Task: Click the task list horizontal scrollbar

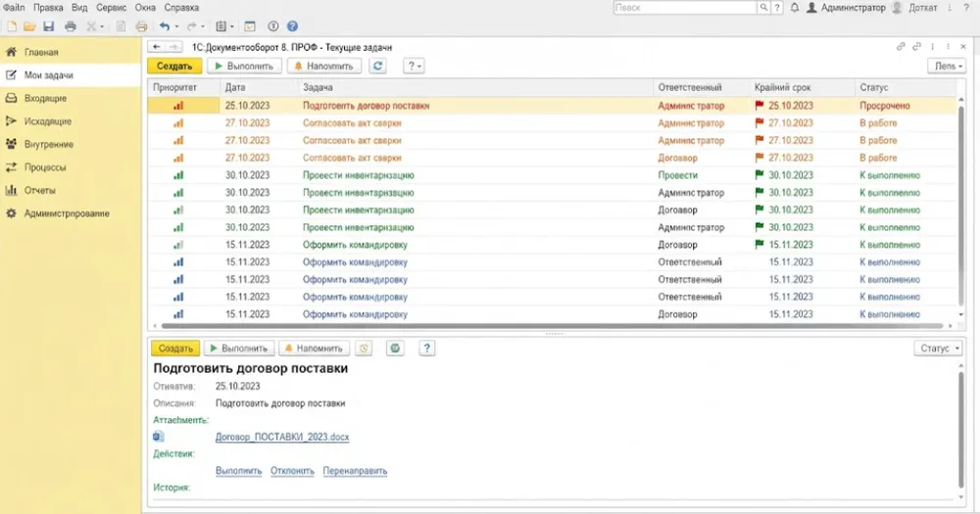Action: click(x=552, y=326)
